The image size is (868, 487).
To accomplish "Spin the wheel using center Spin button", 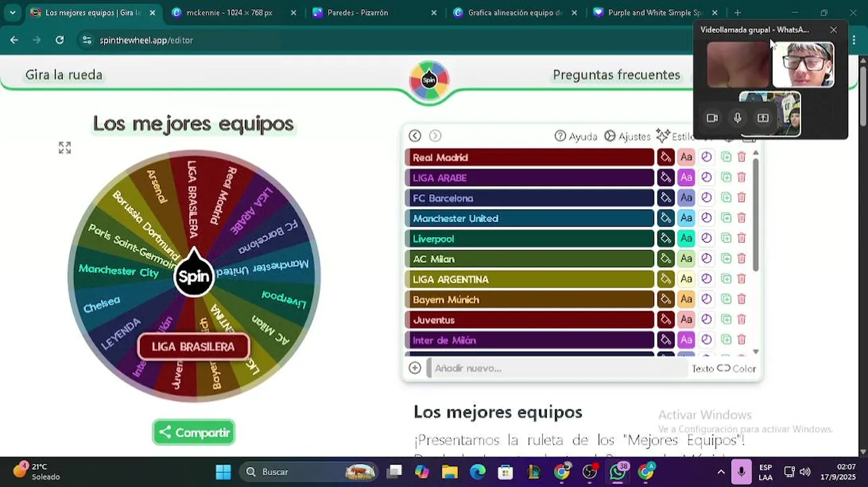I will (194, 277).
